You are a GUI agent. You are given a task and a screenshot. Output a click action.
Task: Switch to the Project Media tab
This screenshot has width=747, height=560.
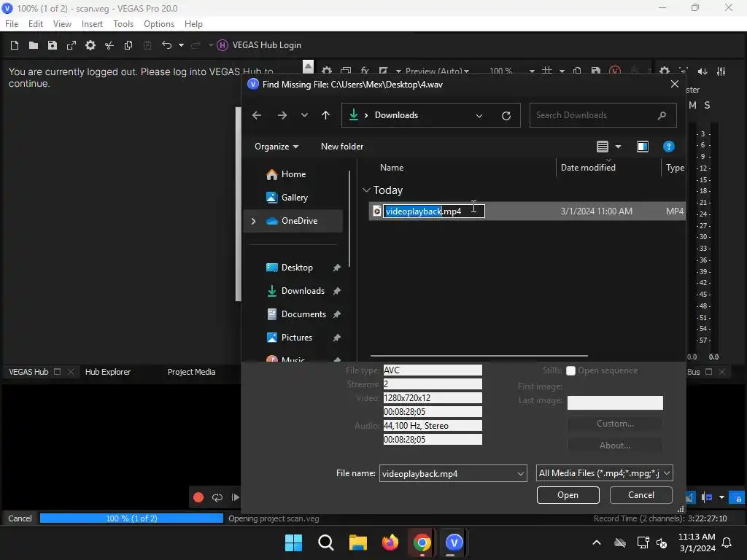[192, 373]
